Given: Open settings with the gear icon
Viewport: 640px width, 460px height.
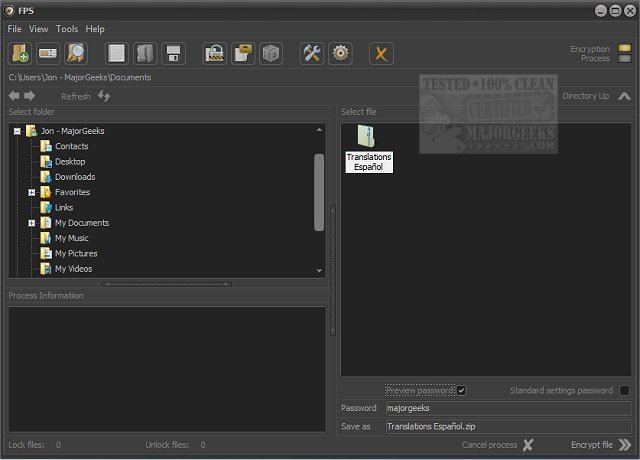Looking at the screenshot, I should coord(340,53).
